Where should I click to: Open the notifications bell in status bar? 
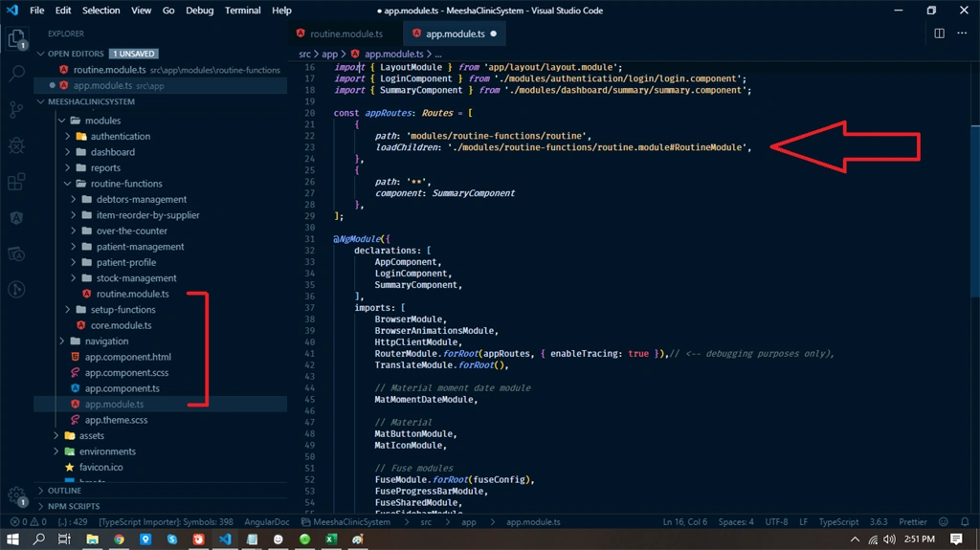click(x=965, y=522)
